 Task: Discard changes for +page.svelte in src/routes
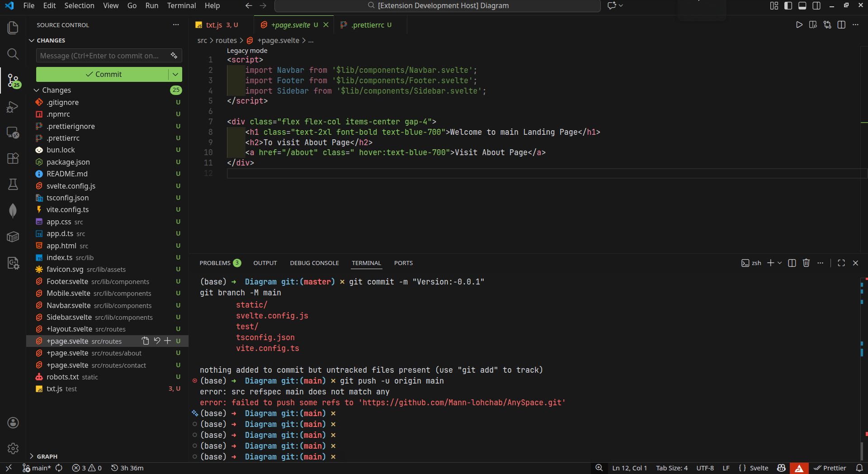coord(157,341)
